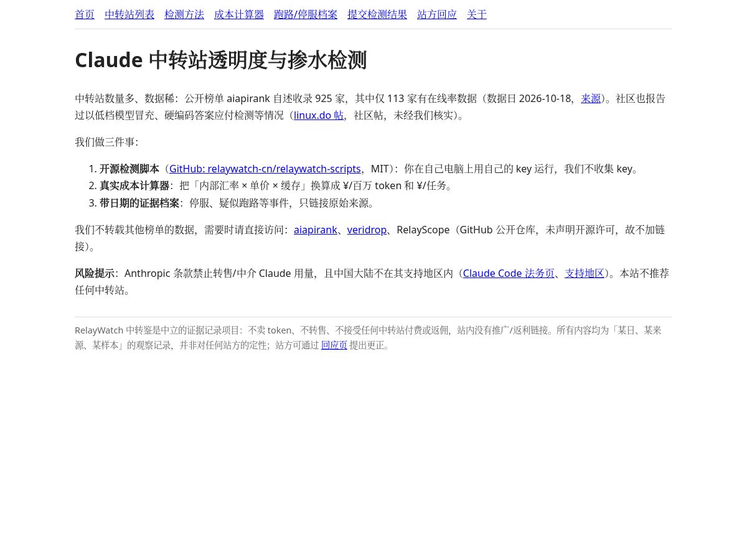Open the 首页 navigation link
The height and width of the screenshot is (560, 747).
click(x=85, y=14)
